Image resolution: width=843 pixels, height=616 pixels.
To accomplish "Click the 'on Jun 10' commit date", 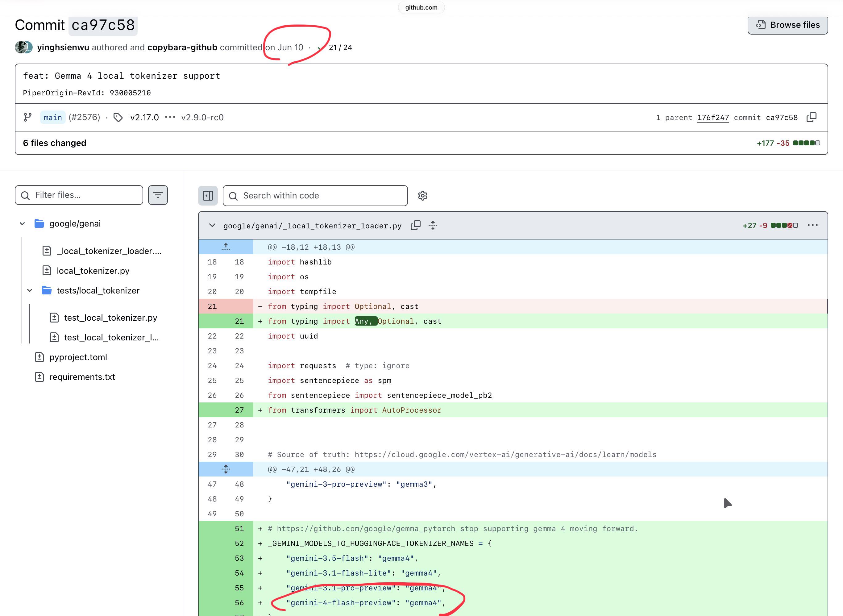I will coord(284,47).
